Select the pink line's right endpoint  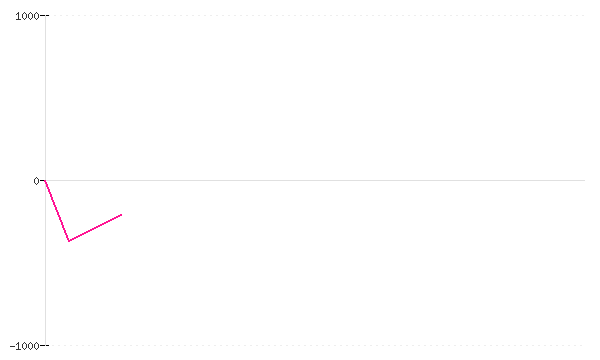[x=121, y=215]
